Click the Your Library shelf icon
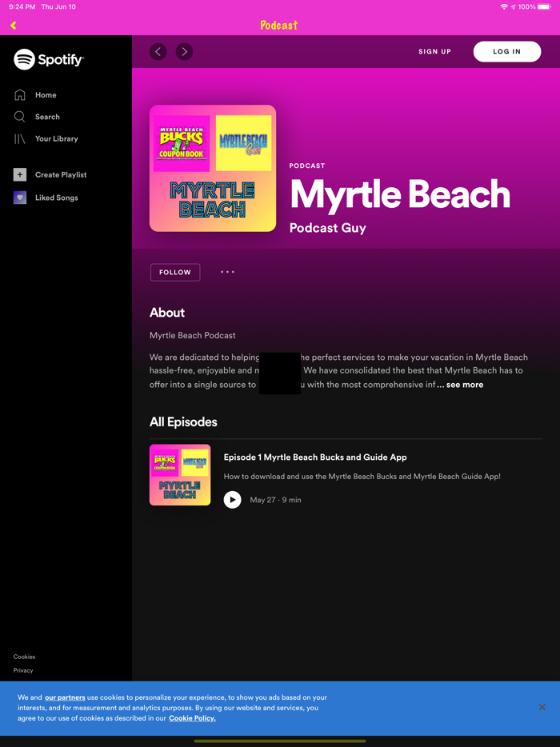This screenshot has height=747, width=560. tap(19, 138)
